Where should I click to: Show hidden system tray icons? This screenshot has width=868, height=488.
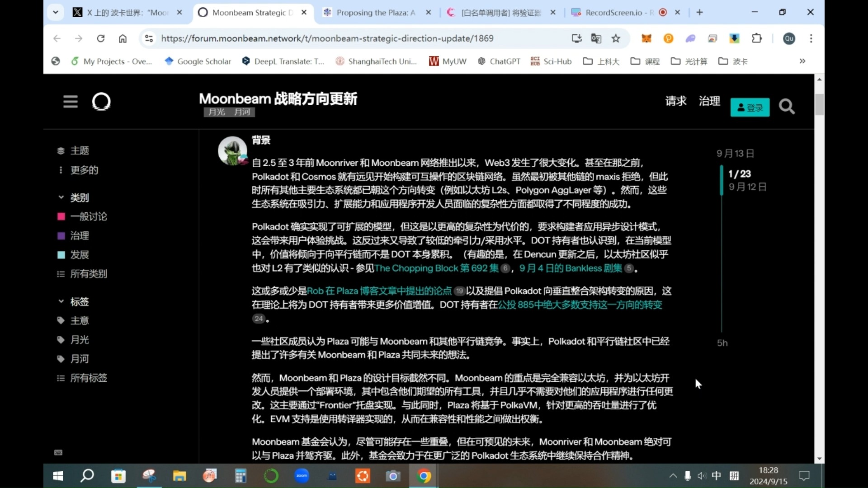(x=673, y=475)
